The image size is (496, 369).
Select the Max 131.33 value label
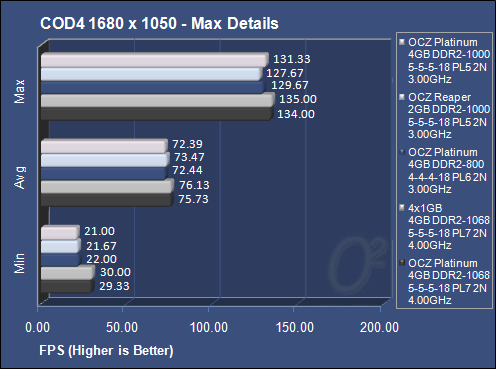pyautogui.click(x=292, y=59)
